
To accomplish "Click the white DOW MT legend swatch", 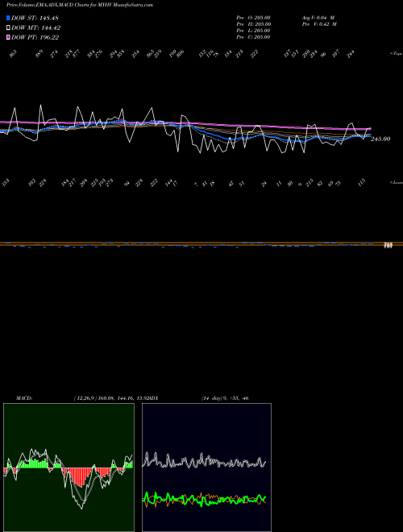I will coord(9,28).
